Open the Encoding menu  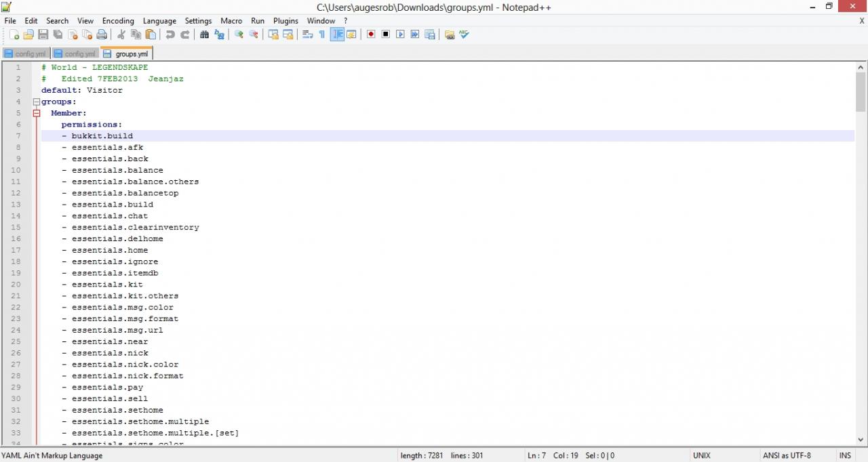tap(118, 21)
